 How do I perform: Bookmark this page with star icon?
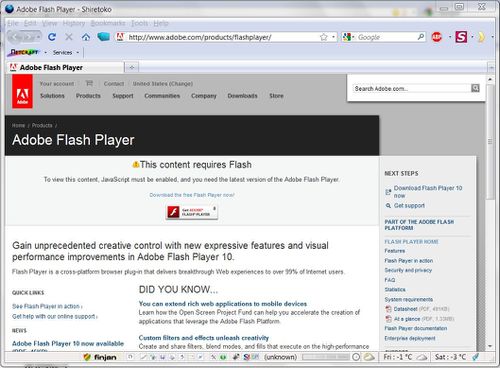[323, 37]
